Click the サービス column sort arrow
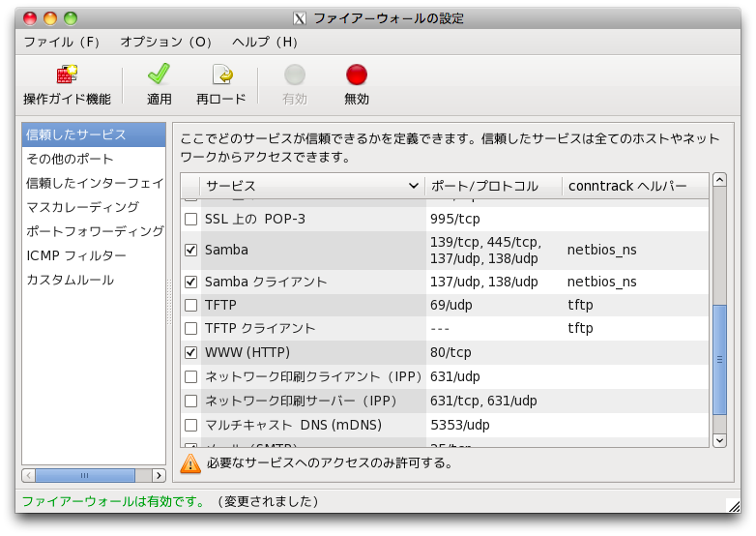 414,186
